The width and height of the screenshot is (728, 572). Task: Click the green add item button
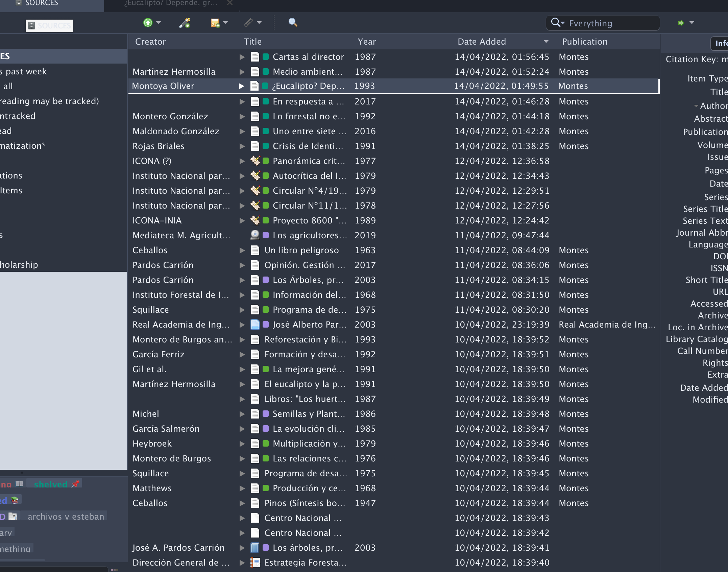tap(148, 23)
